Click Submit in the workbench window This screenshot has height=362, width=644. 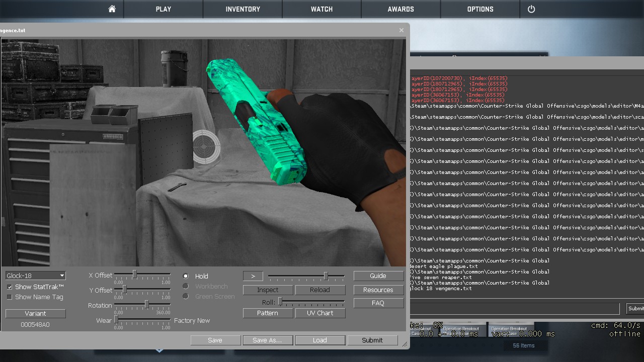[x=372, y=340]
